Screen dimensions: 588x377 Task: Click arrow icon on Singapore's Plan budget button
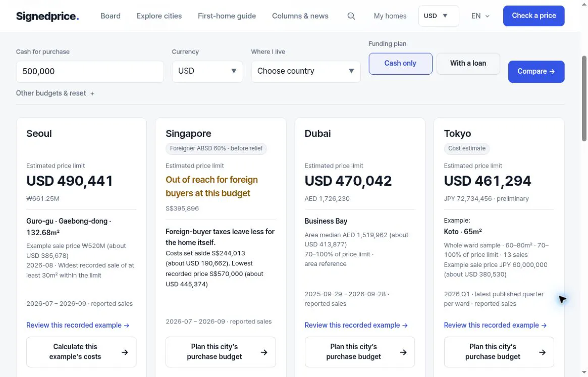pyautogui.click(x=264, y=352)
